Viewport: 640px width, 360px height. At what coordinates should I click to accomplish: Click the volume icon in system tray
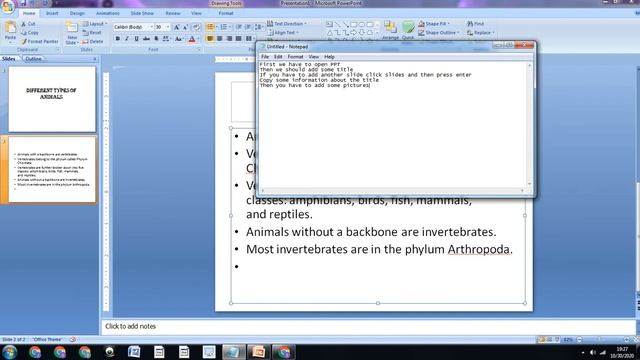pos(592,352)
